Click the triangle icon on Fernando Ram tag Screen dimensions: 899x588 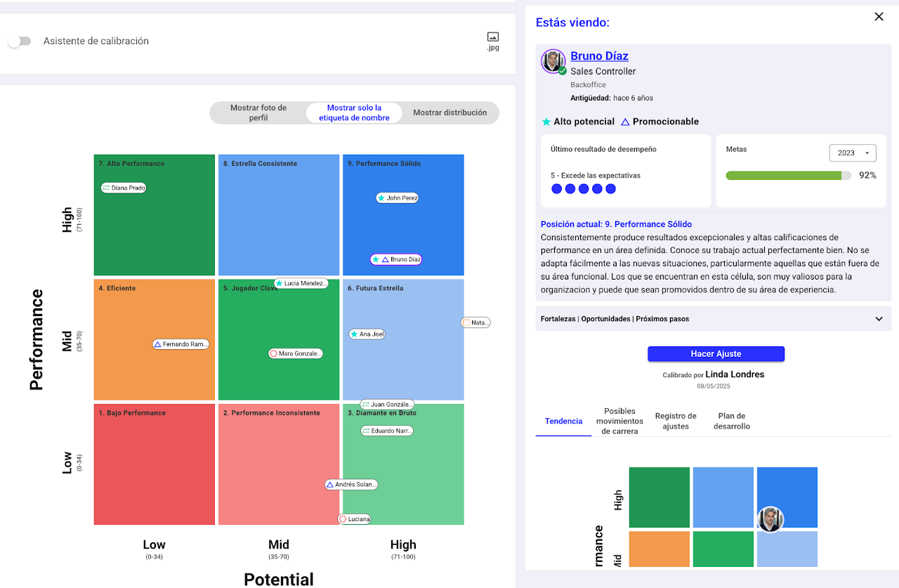[158, 344]
